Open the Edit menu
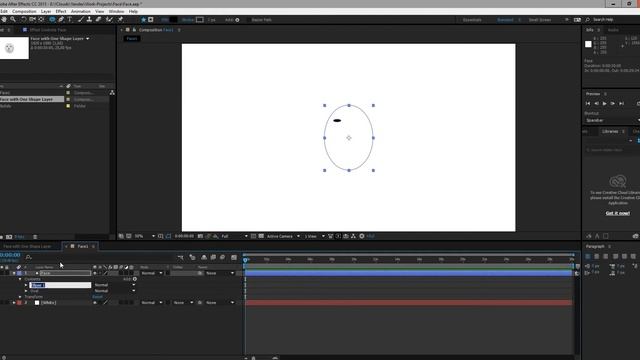Viewport: 640px width, 360px height. pos(4,11)
